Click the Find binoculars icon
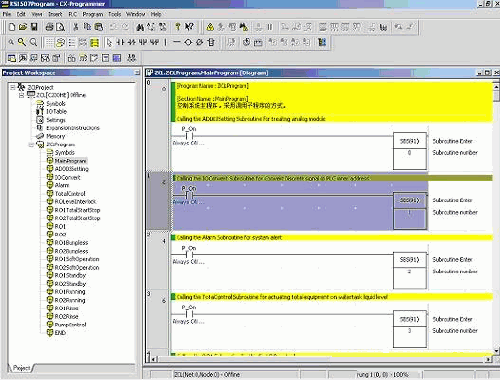 click(140, 27)
